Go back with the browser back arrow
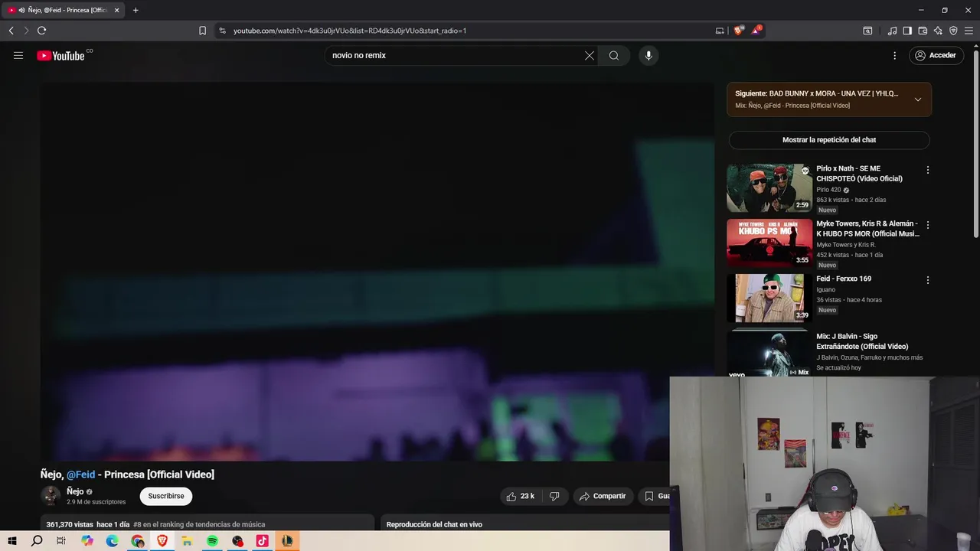 (11, 31)
